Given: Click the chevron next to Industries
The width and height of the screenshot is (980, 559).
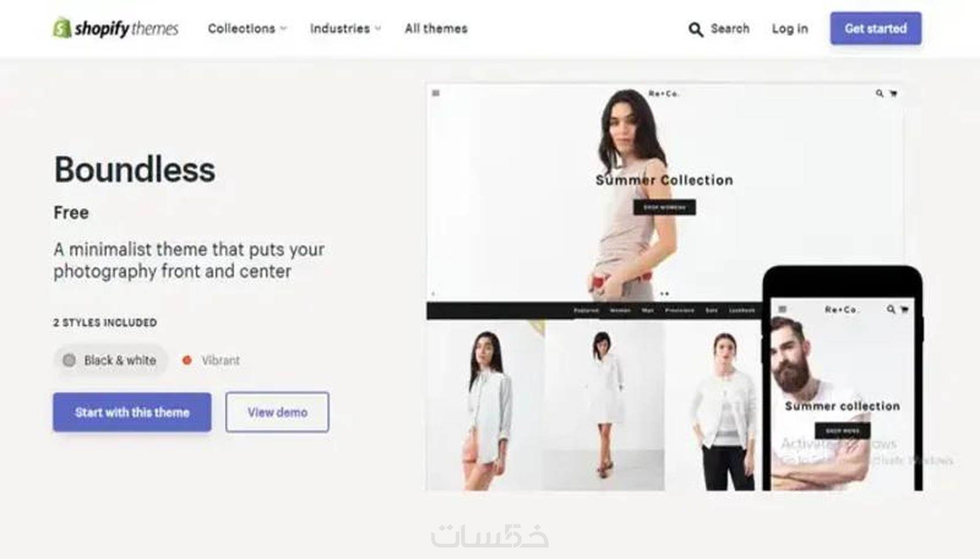Looking at the screenshot, I should point(378,28).
